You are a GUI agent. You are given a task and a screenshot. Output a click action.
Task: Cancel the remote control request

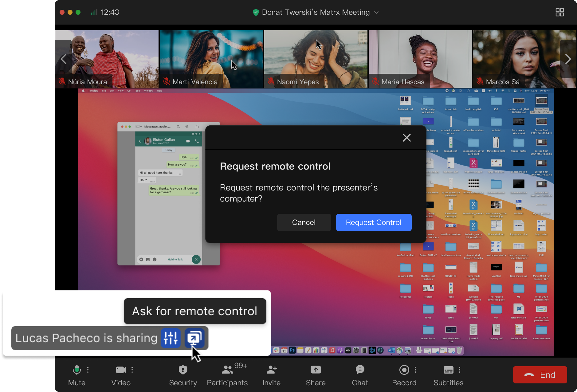click(304, 222)
